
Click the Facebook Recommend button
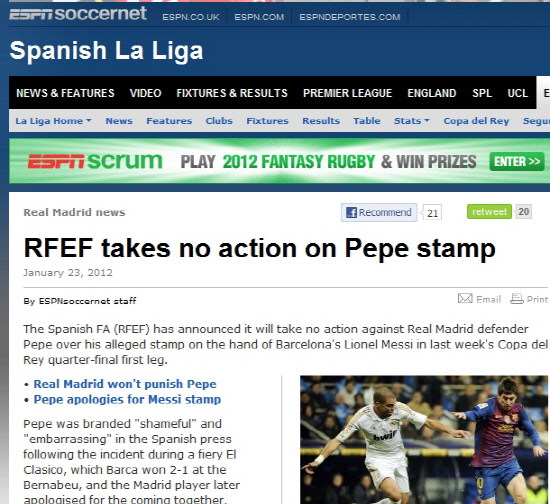[379, 213]
